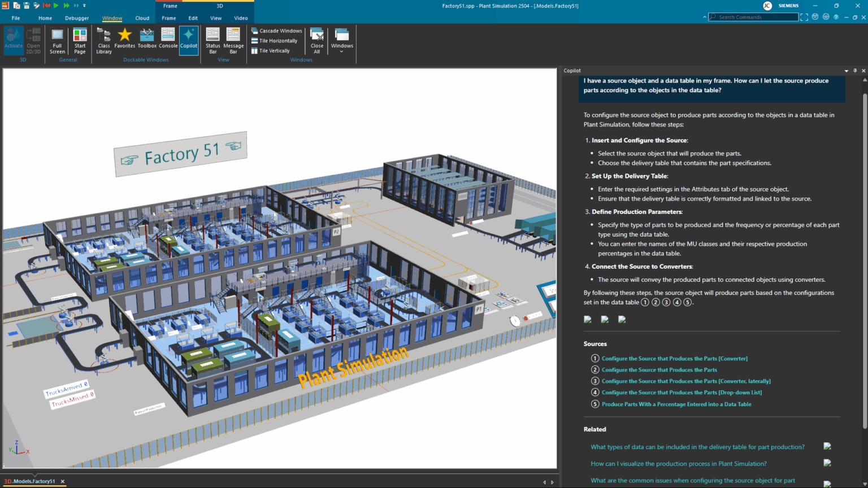Open the fast-forward speed dropdown
868x488 pixels.
point(75,5)
